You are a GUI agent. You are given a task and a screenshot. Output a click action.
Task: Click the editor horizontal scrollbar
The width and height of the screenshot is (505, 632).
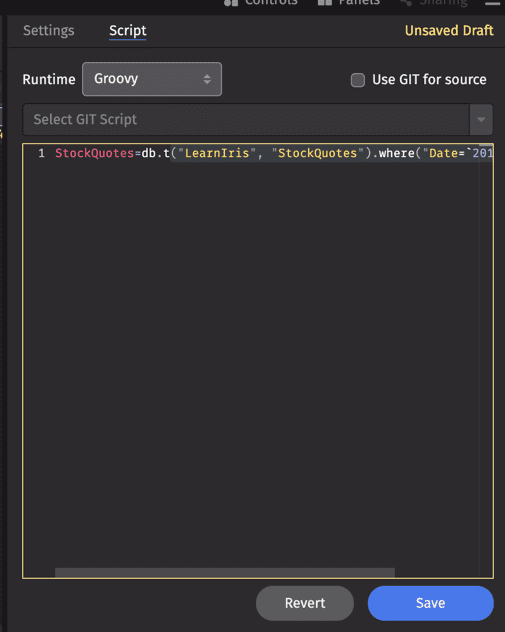click(x=225, y=572)
